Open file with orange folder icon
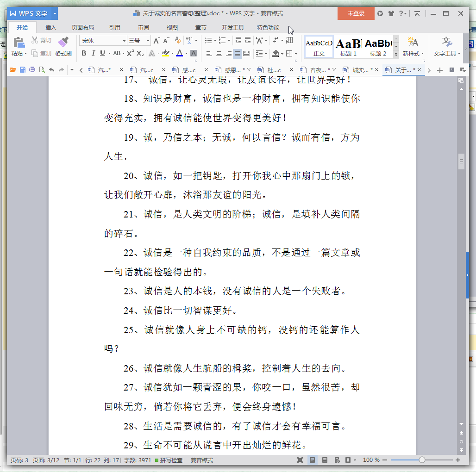This screenshot has width=476, height=472. [x=13, y=70]
